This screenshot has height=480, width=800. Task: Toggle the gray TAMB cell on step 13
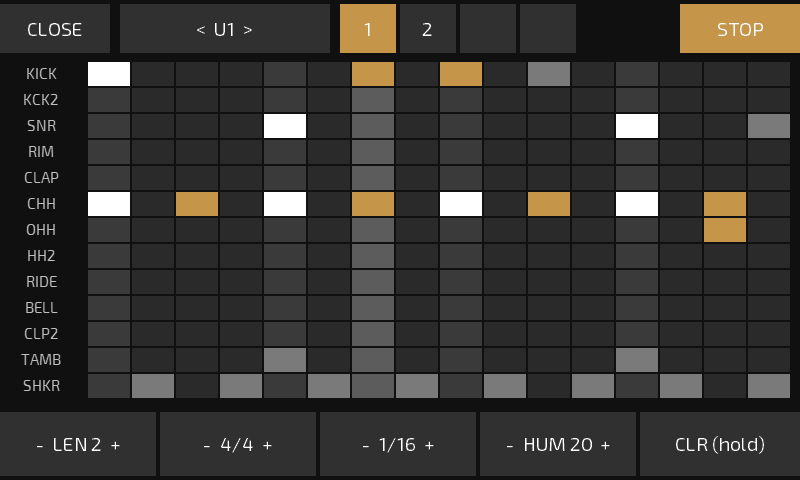pos(637,360)
